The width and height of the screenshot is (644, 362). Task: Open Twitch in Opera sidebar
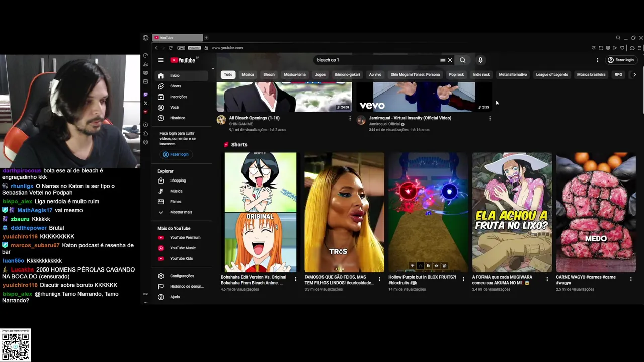coord(145,94)
